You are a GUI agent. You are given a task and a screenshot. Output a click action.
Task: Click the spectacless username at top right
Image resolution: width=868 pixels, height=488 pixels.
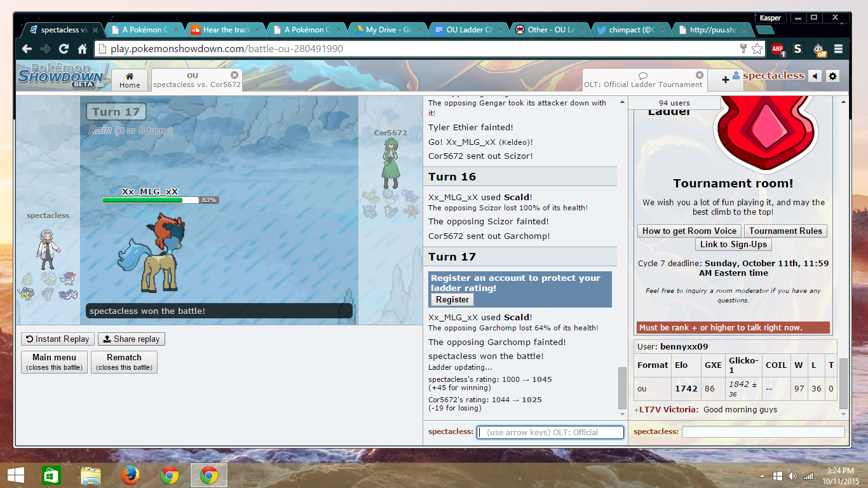point(773,76)
